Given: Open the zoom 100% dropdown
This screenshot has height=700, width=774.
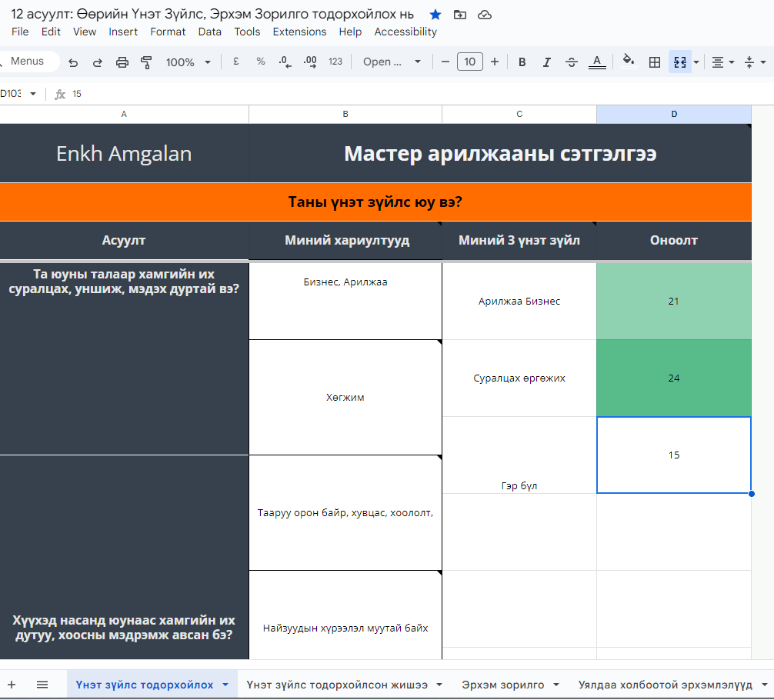Looking at the screenshot, I should click(x=188, y=62).
